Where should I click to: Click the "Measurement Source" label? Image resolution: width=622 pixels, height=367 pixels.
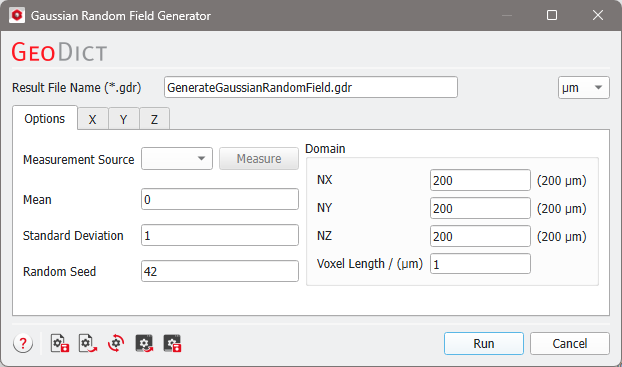click(x=79, y=159)
